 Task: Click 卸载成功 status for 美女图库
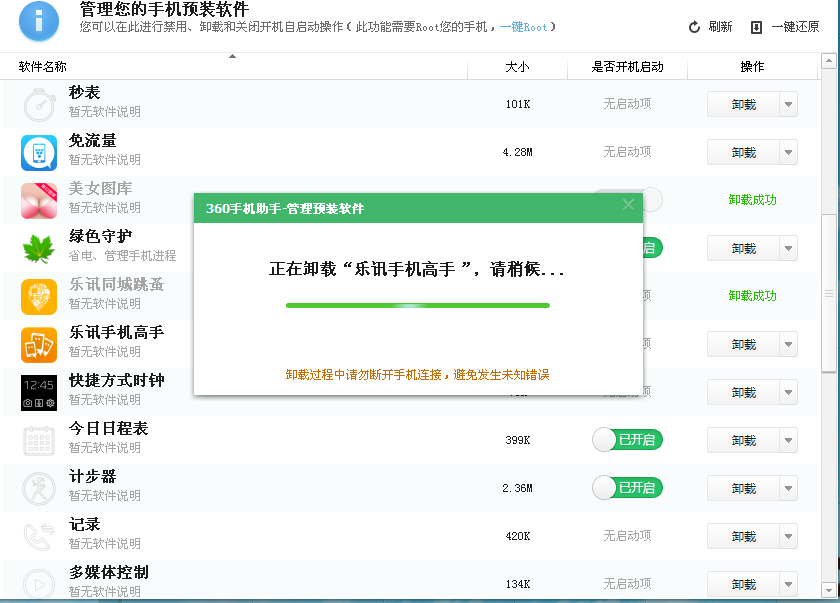point(752,200)
